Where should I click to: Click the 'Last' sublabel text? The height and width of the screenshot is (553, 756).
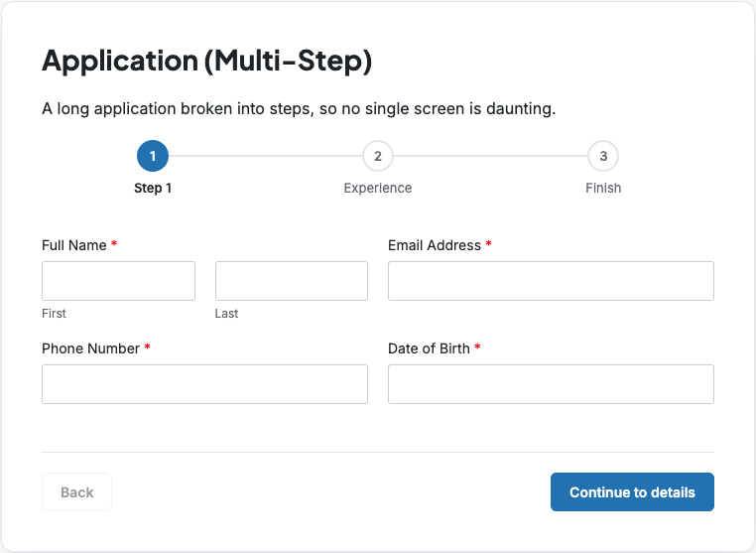coord(226,314)
